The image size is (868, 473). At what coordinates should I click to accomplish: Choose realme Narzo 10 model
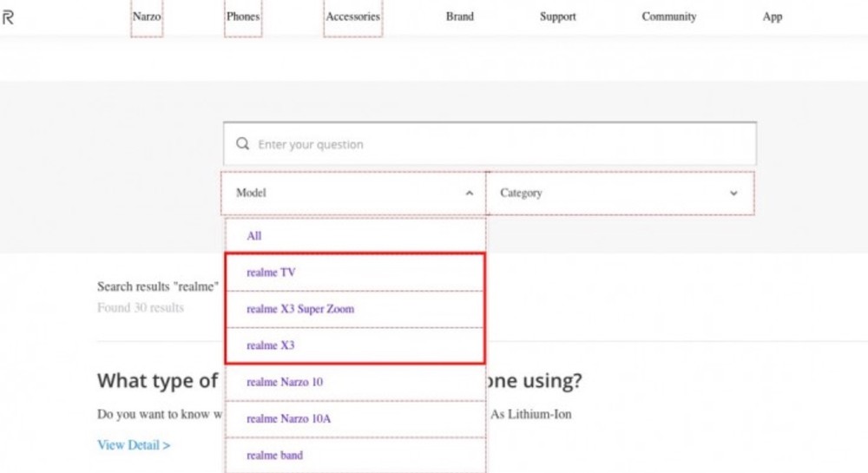pos(285,382)
